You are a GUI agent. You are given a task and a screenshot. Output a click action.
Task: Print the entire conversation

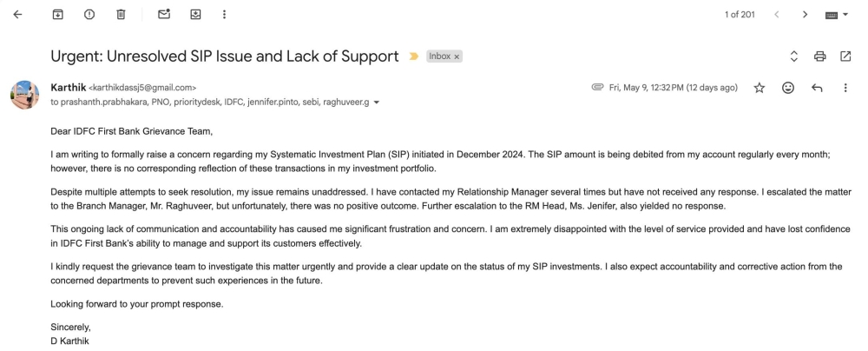(819, 56)
